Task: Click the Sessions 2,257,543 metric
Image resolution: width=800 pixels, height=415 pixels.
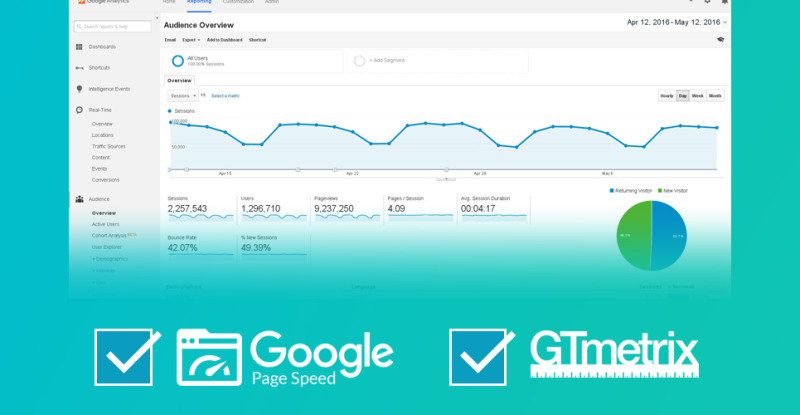Action: (199, 209)
